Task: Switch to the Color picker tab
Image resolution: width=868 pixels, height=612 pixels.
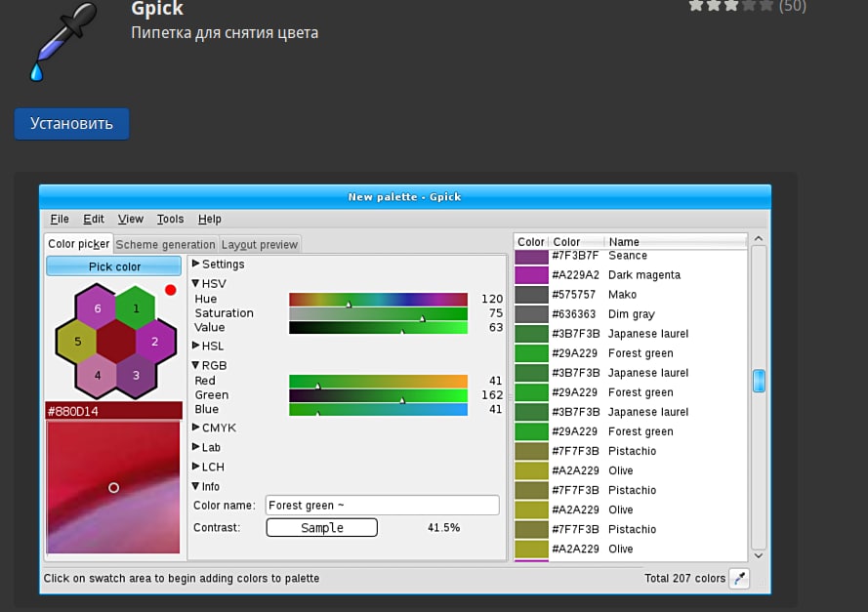Action: (x=79, y=244)
